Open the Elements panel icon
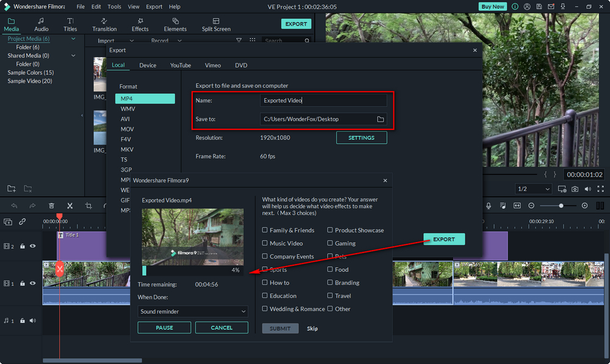The width and height of the screenshot is (610, 364). pyautogui.click(x=176, y=21)
